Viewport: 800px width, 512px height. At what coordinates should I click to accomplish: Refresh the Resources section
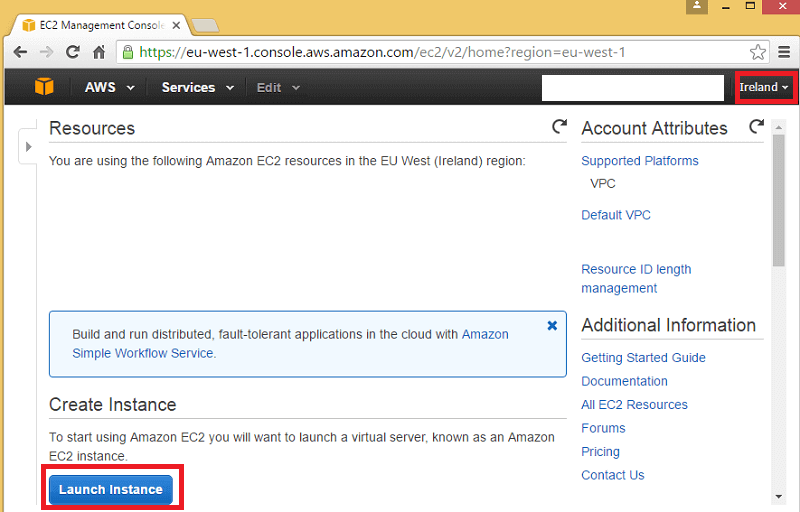[x=560, y=126]
